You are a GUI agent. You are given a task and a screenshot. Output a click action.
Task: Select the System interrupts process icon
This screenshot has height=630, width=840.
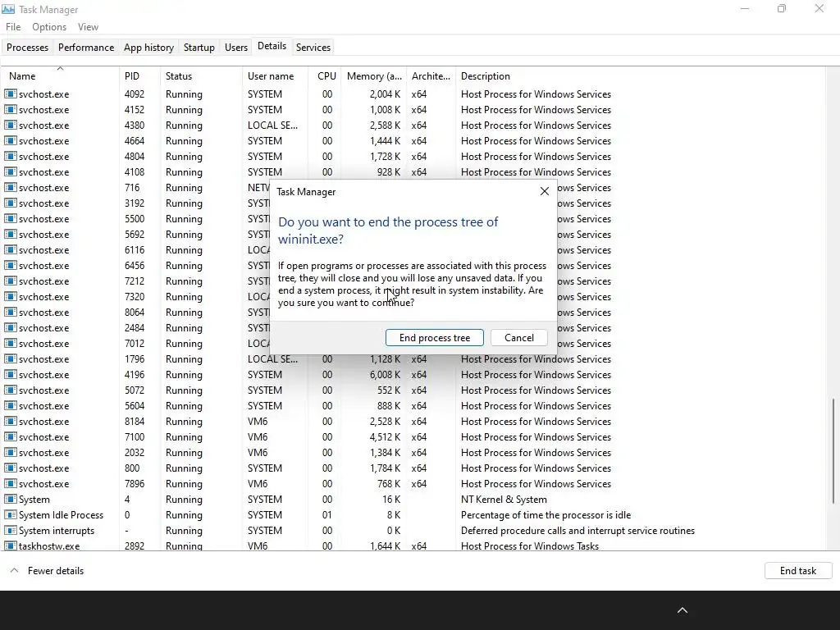[10, 531]
